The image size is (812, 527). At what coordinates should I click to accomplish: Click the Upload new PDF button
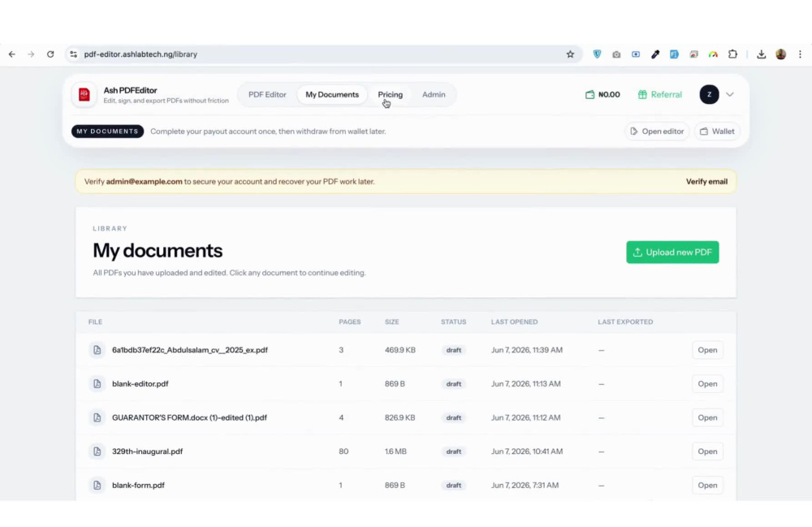pos(672,252)
